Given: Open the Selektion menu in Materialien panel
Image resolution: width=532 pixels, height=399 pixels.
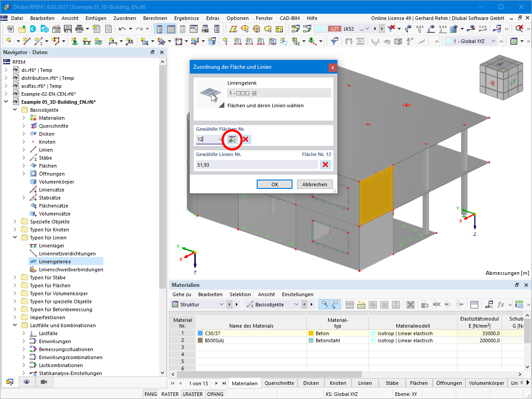Looking at the screenshot, I should tap(240, 294).
